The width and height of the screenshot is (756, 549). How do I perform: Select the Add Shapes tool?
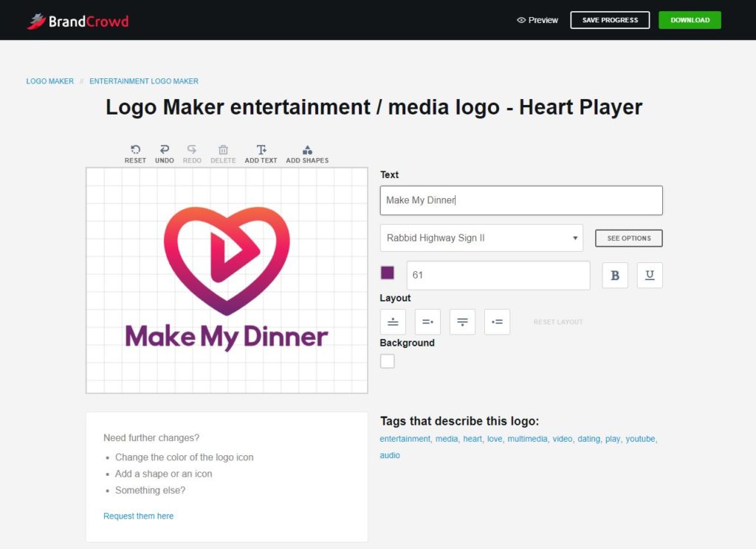307,154
